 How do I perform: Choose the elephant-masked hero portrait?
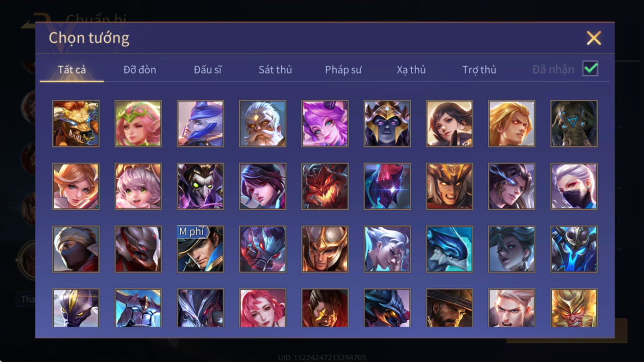574,123
